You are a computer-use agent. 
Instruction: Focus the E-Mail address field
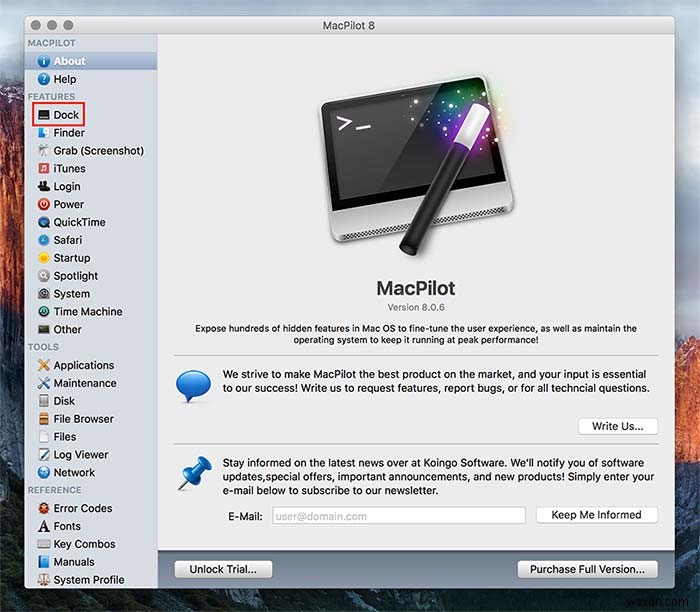[x=399, y=516]
